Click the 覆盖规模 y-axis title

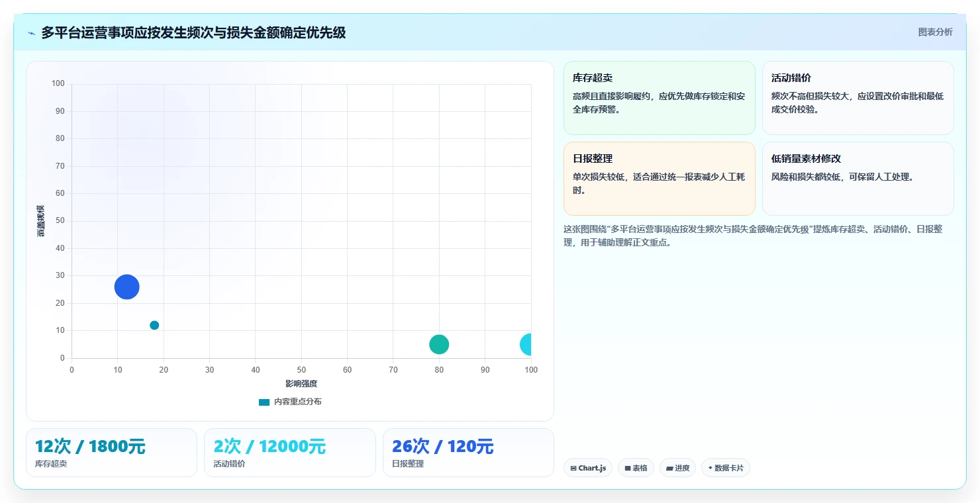click(x=41, y=221)
